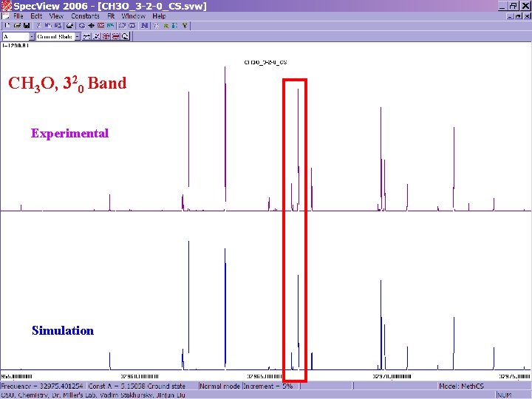
Task: Click the intensity readout at plot top-left
Action: click(16, 46)
